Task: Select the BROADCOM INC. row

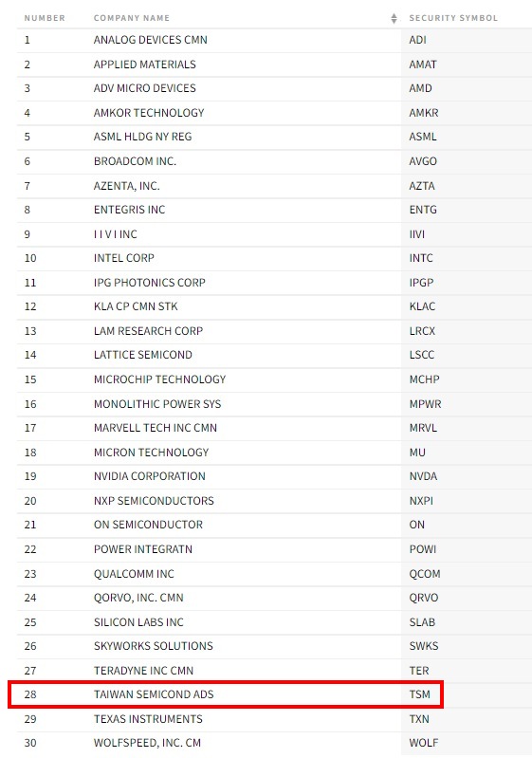Action: pos(274,161)
